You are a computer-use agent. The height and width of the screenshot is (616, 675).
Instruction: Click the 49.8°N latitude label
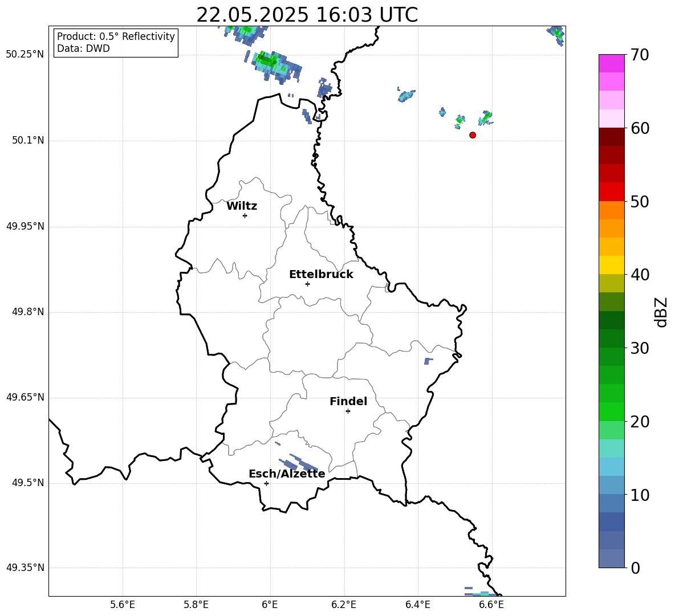tap(28, 312)
